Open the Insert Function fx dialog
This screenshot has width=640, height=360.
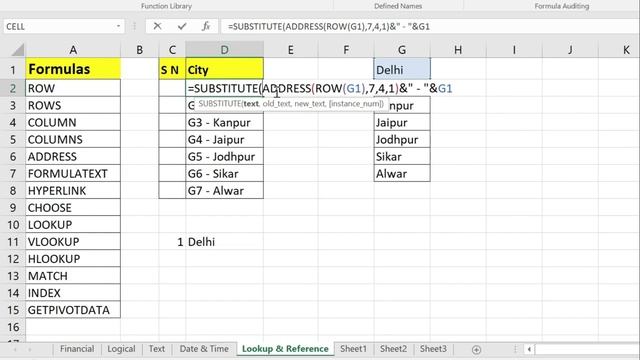click(206, 27)
